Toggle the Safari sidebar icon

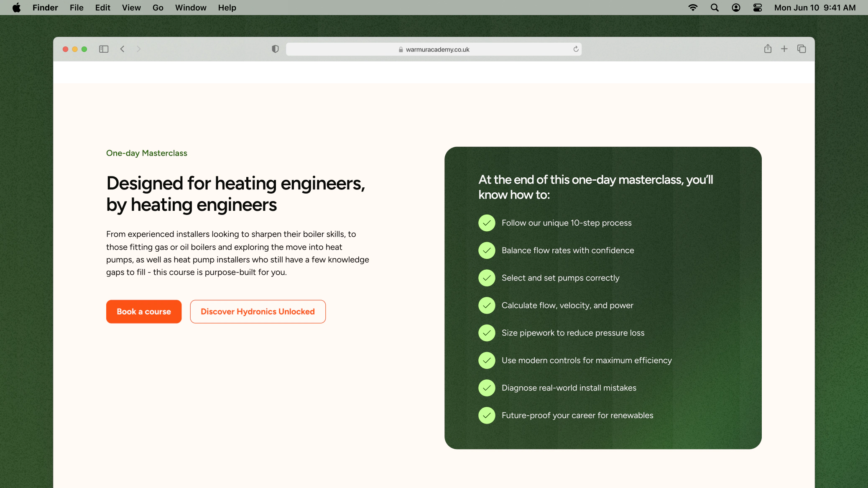[x=104, y=49]
